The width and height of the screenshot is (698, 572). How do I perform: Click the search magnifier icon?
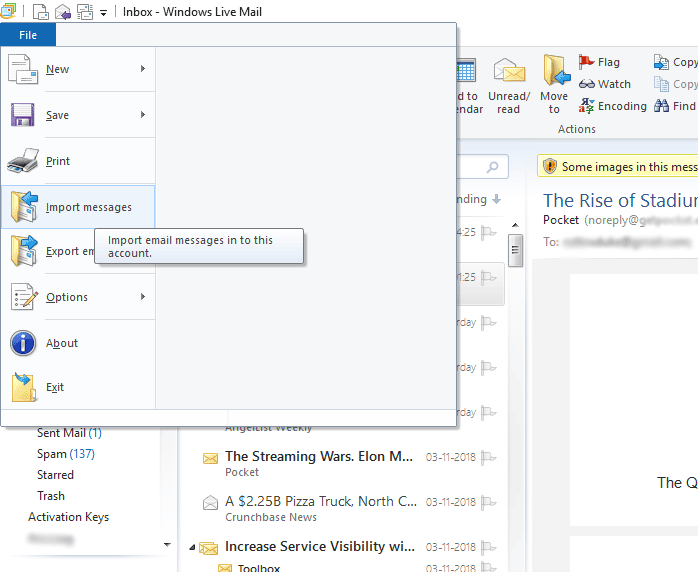[492, 167]
